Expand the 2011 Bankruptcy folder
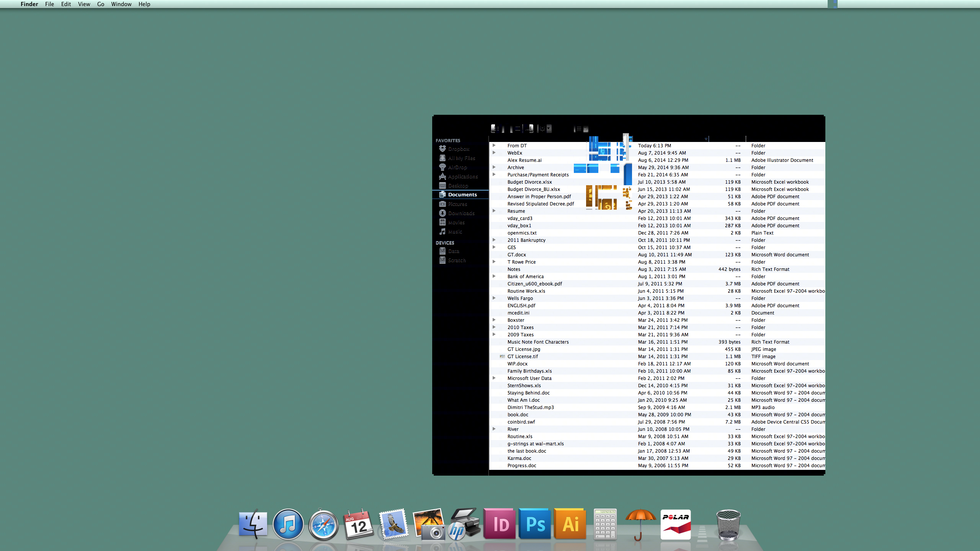 coord(494,240)
